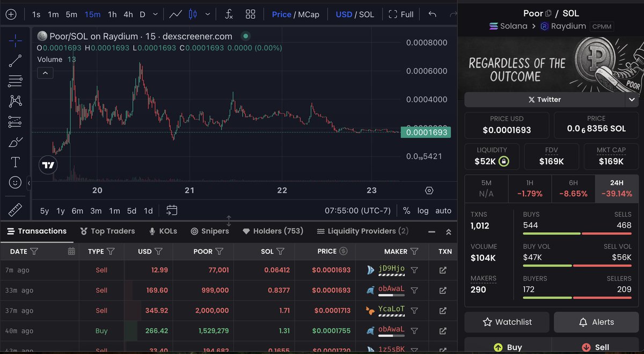Toggle USD / SOL denomination
Image resolution: width=644 pixels, height=354 pixels.
(355, 14)
